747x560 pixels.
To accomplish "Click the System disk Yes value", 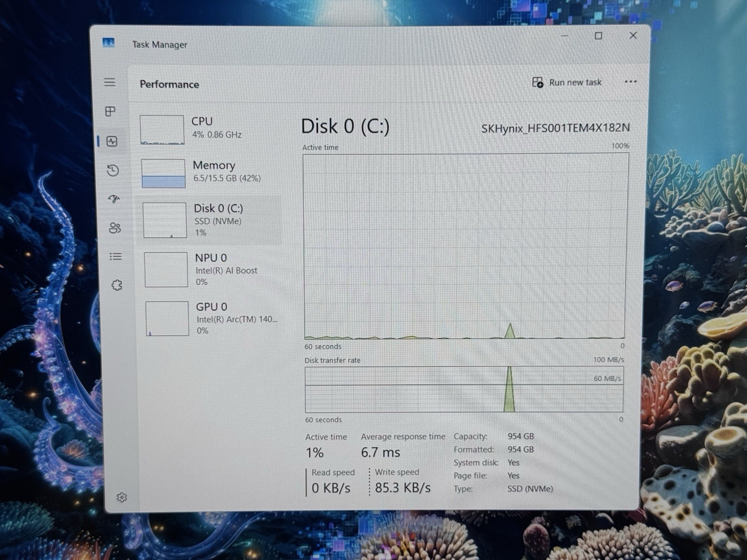I will [x=513, y=462].
